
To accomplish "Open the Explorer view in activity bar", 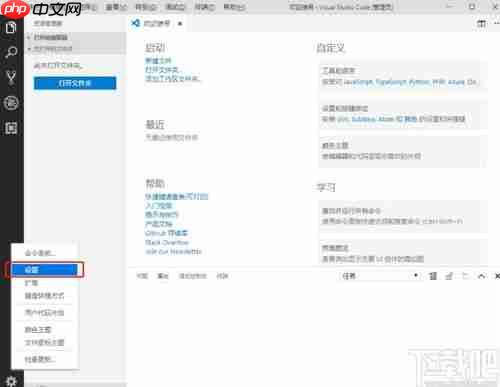I will point(11,28).
